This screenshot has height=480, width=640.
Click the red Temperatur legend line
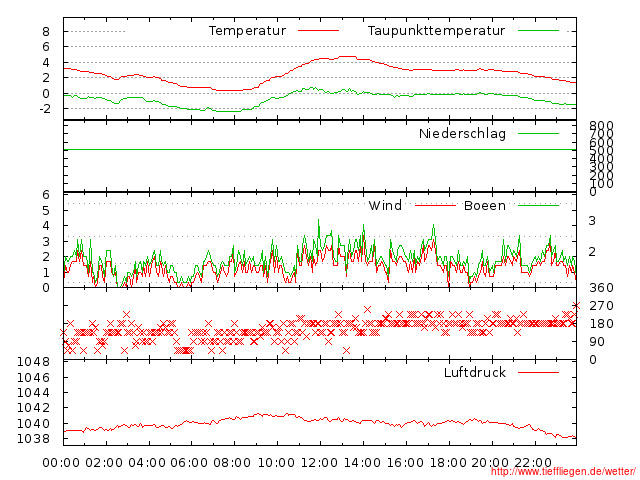tap(318, 31)
